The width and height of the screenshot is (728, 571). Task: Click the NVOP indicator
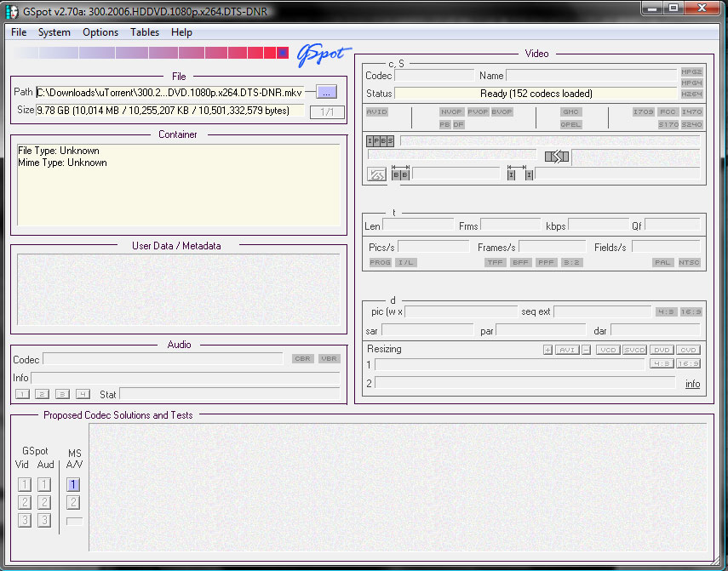(x=451, y=111)
